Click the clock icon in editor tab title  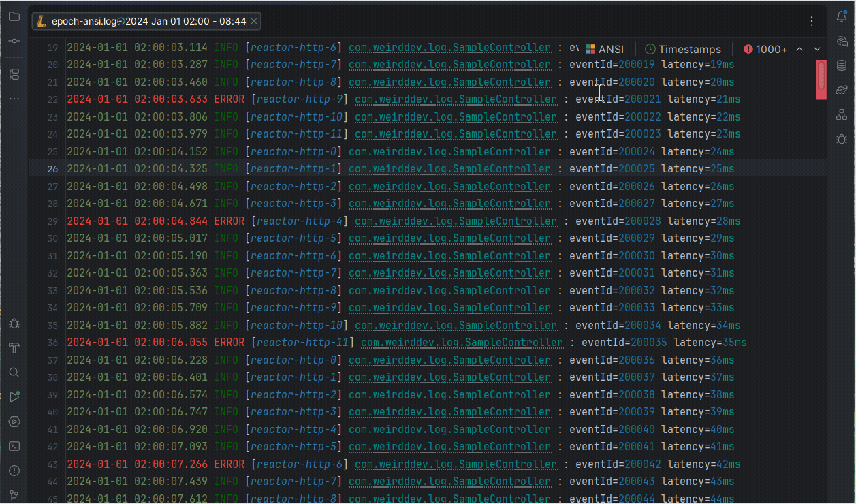click(121, 22)
